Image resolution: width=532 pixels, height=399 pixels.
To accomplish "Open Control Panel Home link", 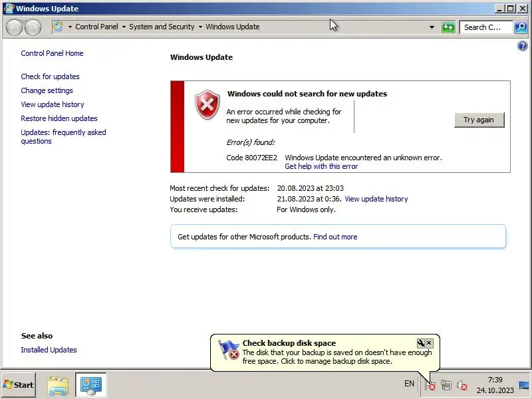I will point(52,53).
